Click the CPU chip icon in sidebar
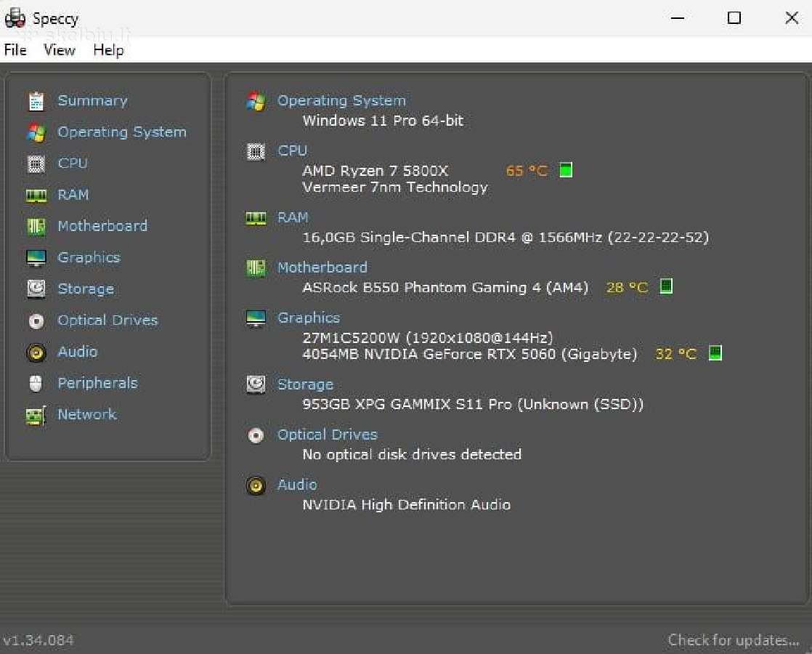 pos(36,164)
